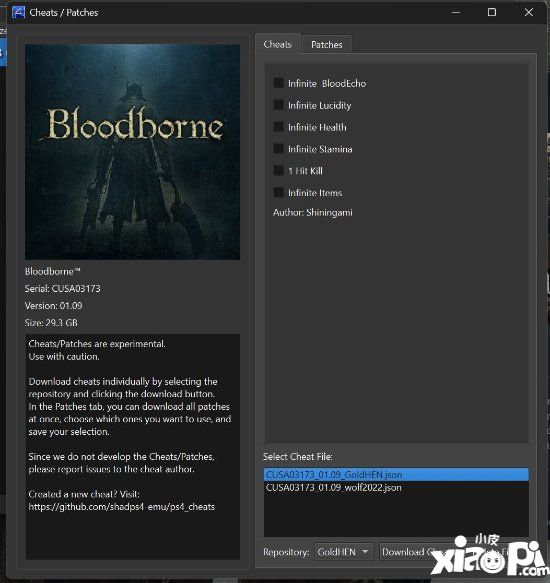550x583 pixels.
Task: Click the Bloodborne™ game title text
Action: coord(52,271)
